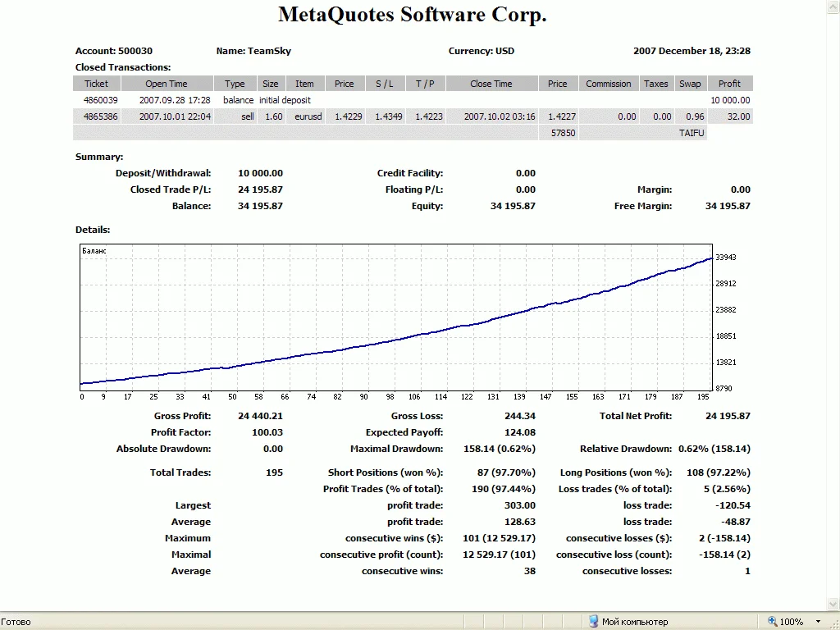Open the zoom level dropdown arrow
The height and width of the screenshot is (630, 840).
tap(818, 621)
